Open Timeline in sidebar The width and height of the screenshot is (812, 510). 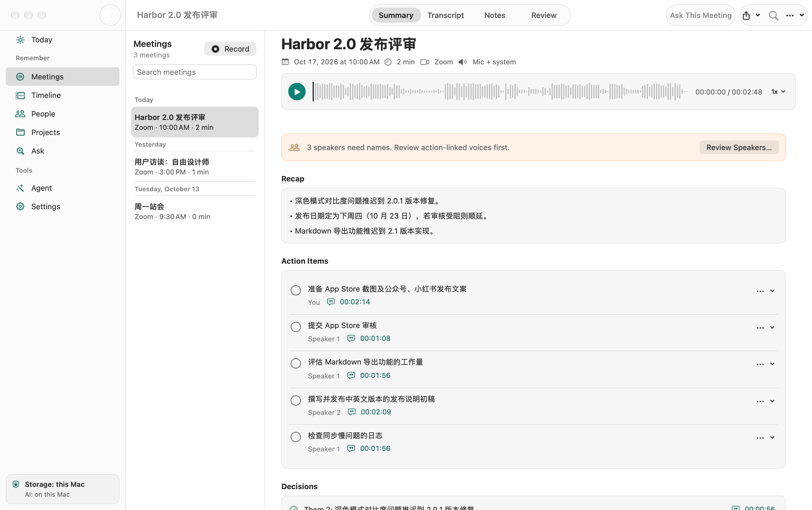[x=63, y=95]
